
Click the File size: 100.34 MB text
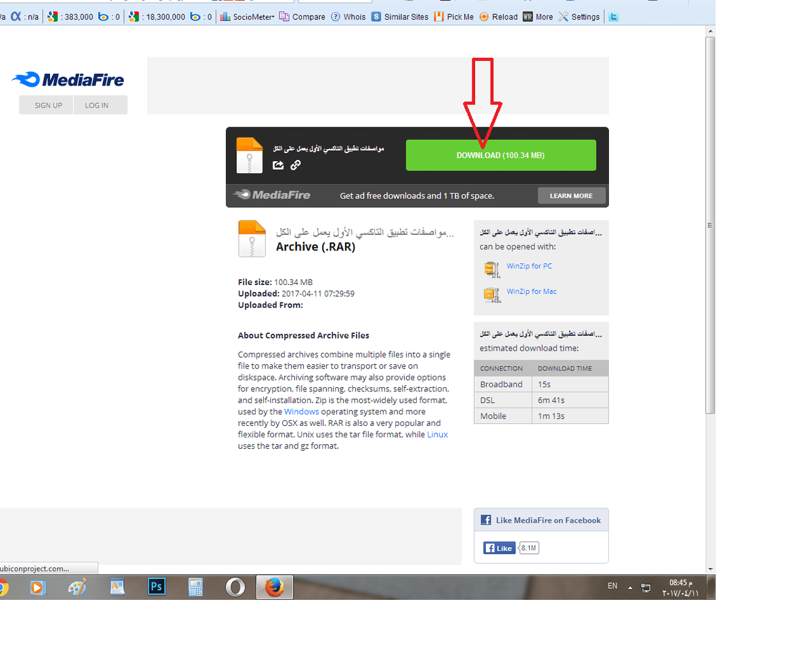click(x=275, y=282)
